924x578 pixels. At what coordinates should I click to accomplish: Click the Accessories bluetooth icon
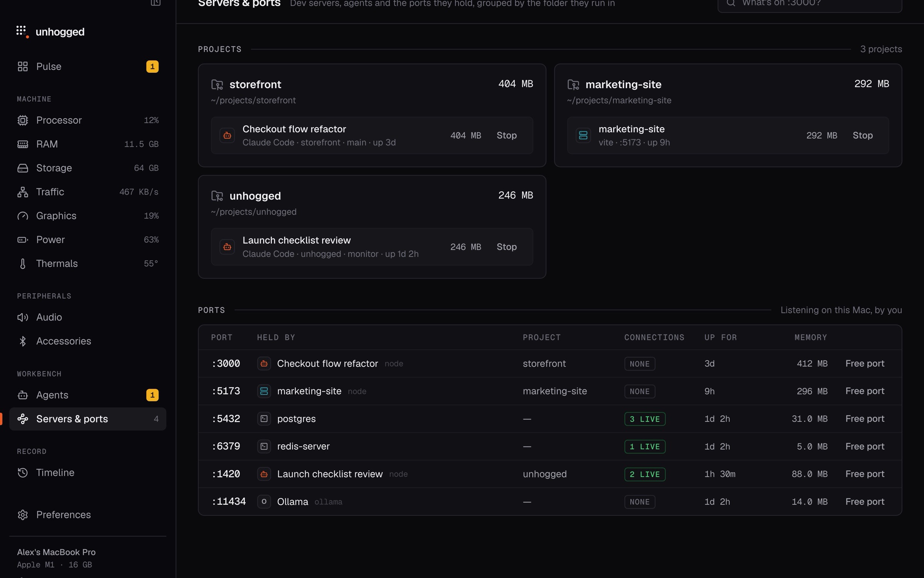(x=23, y=341)
